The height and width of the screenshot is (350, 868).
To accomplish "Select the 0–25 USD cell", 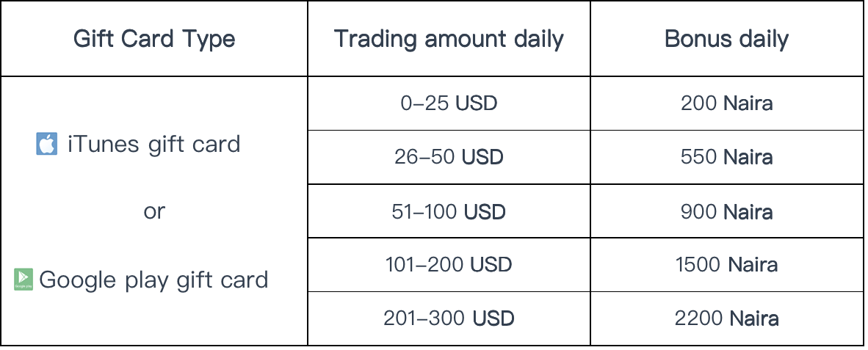I will coord(449,103).
